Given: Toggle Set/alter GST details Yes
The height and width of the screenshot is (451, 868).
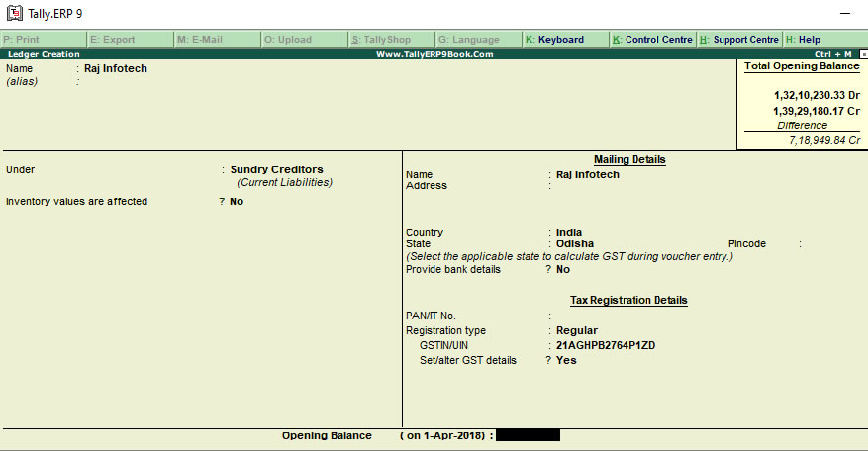Looking at the screenshot, I should (x=566, y=360).
